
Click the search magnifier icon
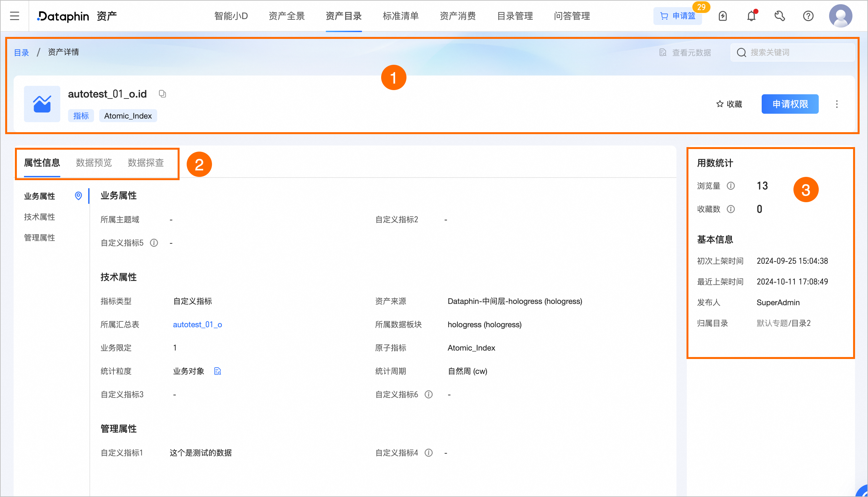(x=741, y=52)
